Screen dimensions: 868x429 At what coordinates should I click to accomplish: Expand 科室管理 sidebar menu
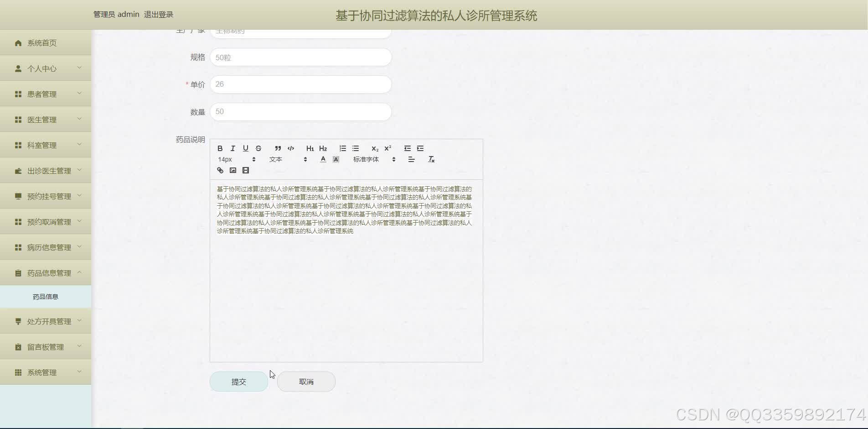point(46,145)
